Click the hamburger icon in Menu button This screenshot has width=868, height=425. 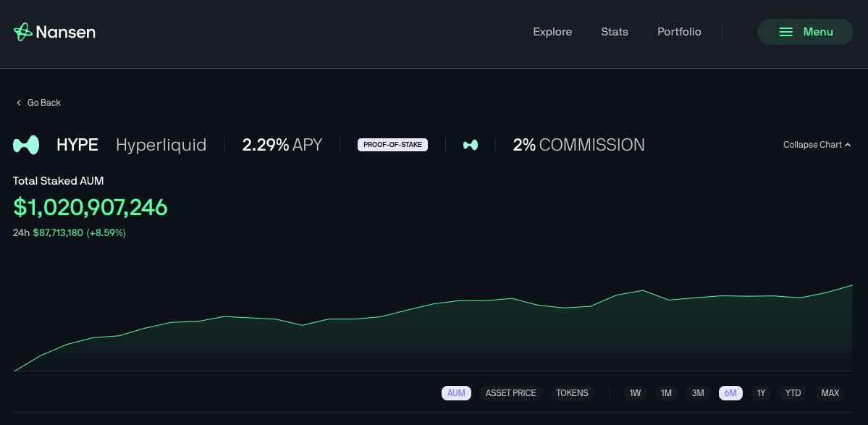786,32
